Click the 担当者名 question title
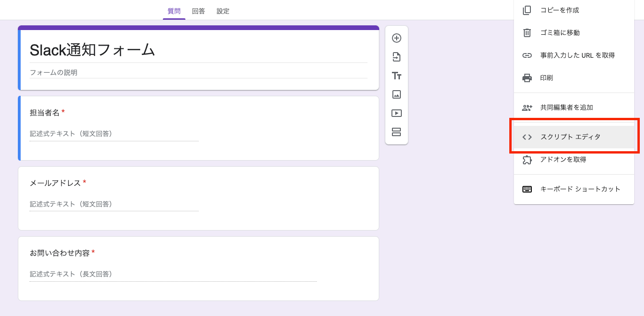Screen dimensions: 644x316 [45, 113]
